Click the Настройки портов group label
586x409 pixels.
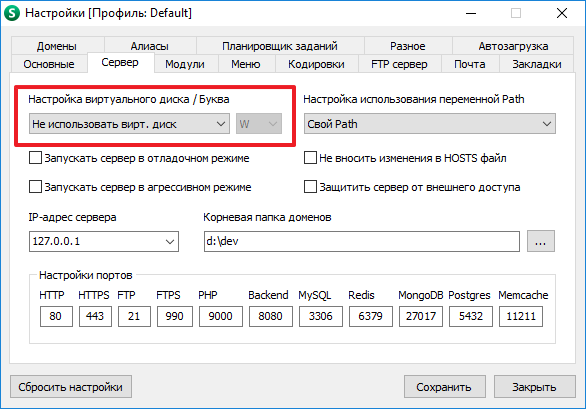[86, 276]
